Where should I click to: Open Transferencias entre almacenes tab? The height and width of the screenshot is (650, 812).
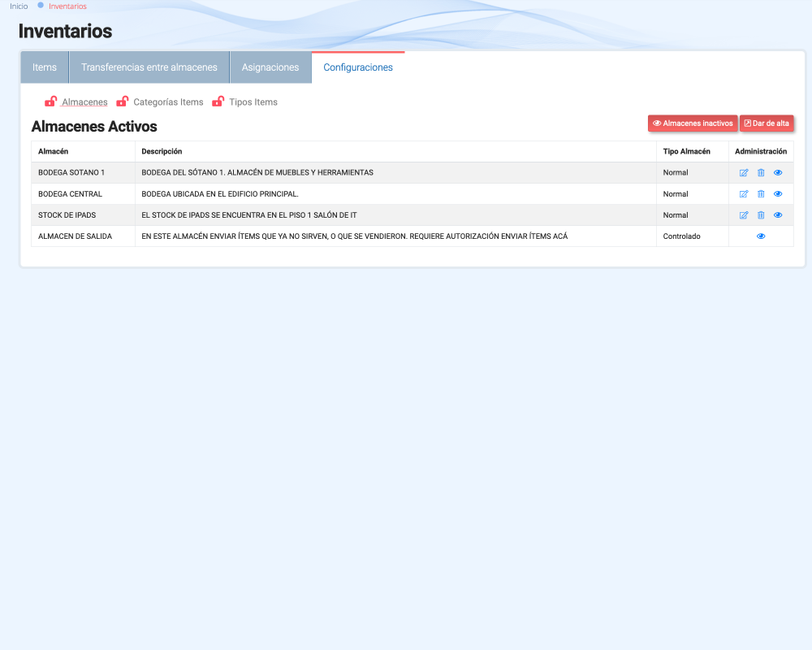(x=149, y=67)
